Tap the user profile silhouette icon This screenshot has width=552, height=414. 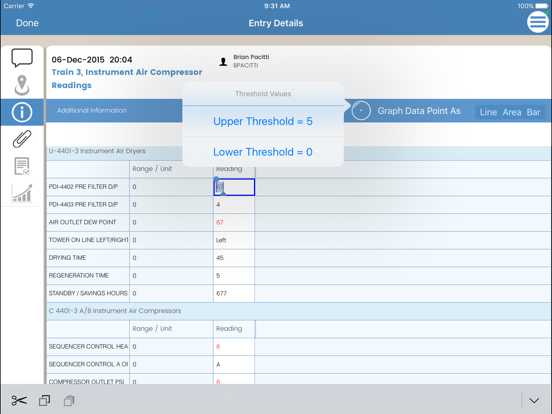(x=223, y=62)
